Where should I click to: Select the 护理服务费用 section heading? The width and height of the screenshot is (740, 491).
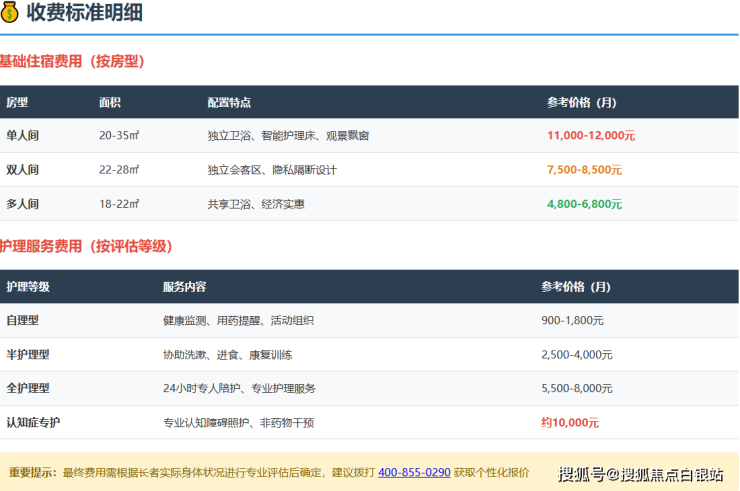click(86, 246)
